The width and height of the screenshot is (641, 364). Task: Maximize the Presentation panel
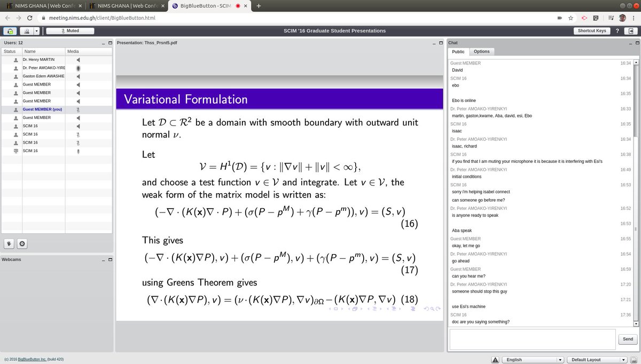[x=441, y=43]
